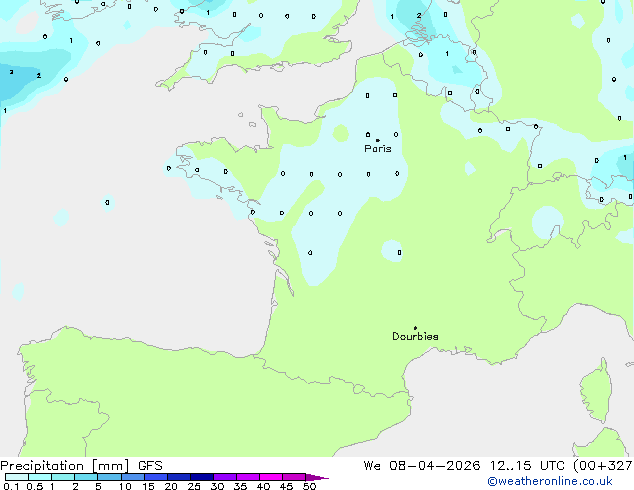Click the Dourbies location dot marker
The width and height of the screenshot is (634, 490).
pyautogui.click(x=415, y=328)
